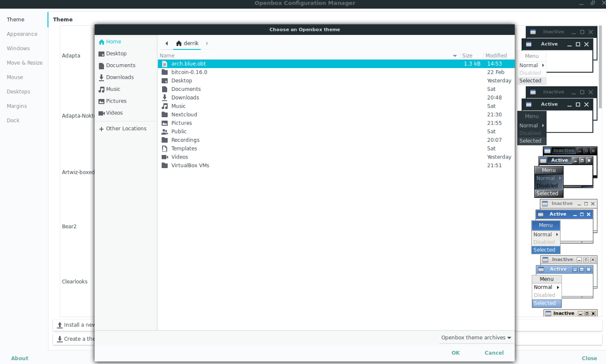
Task: Click the arch.blue.obt file icon
Action: coord(165,64)
